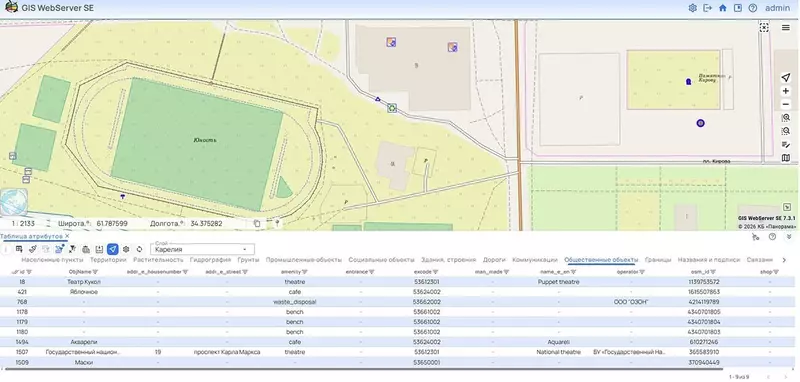Click the table select icon in toolbar
The height and width of the screenshot is (382, 800).
click(19, 249)
